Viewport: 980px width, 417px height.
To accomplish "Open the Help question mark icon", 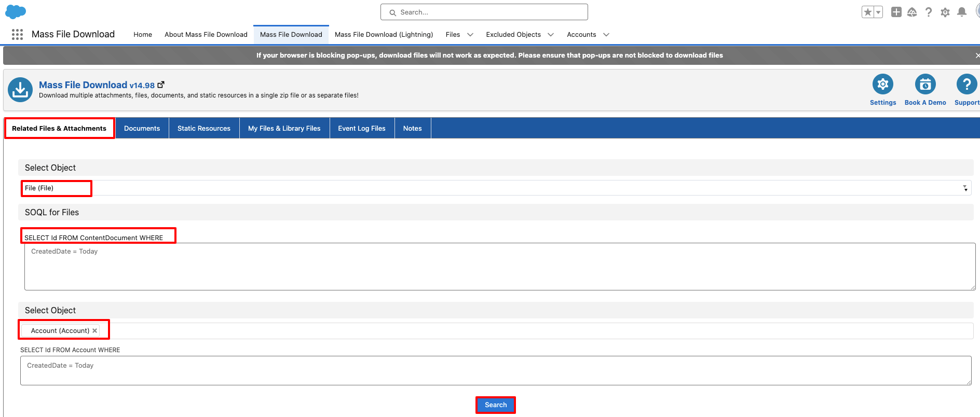I will point(929,12).
